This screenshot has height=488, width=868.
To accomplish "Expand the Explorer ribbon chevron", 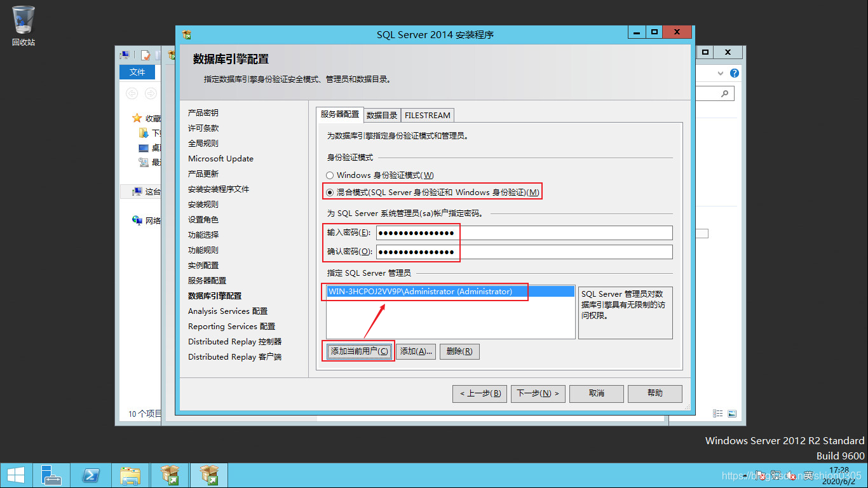I will tap(721, 73).
